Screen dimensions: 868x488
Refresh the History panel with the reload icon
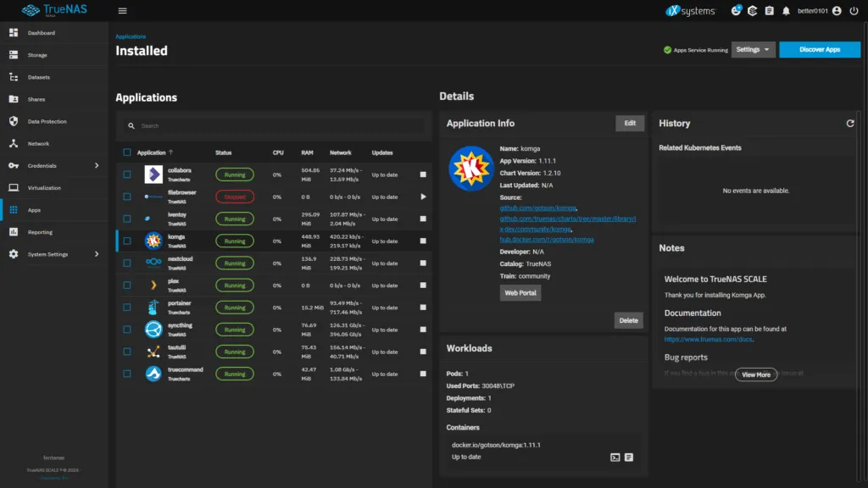[850, 123]
